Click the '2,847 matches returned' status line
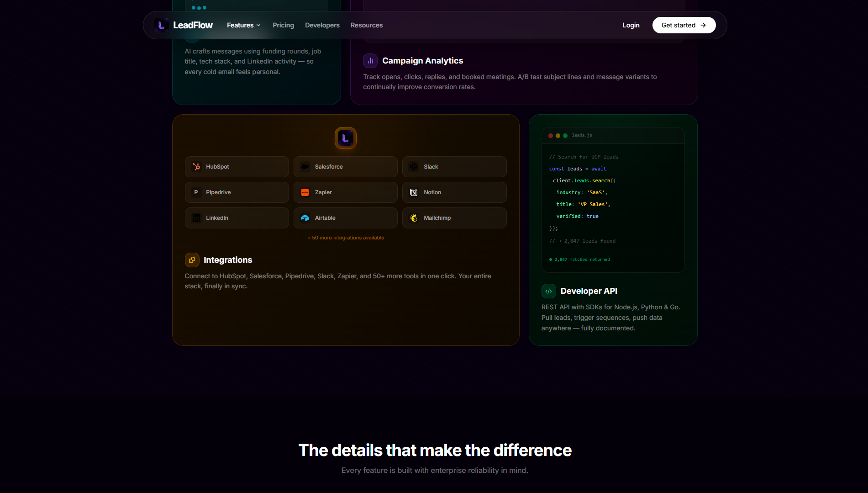Viewport: 868px width, 493px height. coord(579,260)
